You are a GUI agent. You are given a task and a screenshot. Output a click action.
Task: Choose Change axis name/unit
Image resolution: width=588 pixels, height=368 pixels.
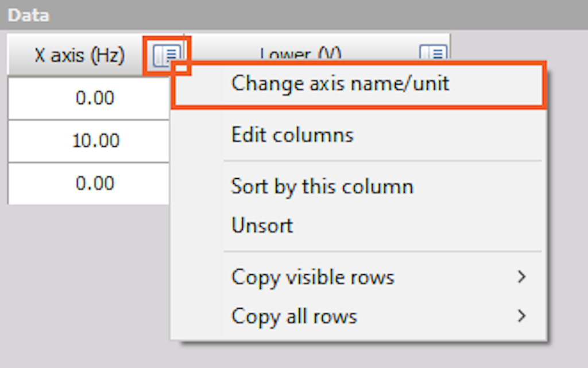point(358,84)
